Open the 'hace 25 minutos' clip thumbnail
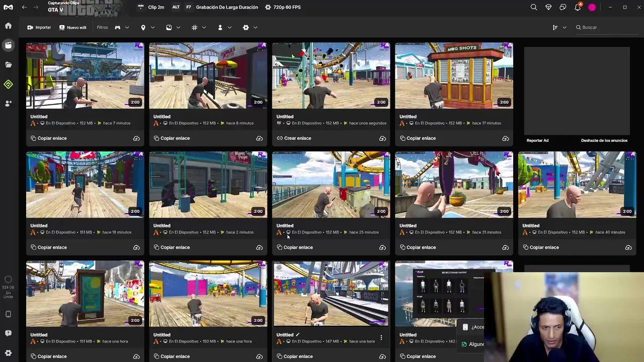Image resolution: width=644 pixels, height=362 pixels. click(x=331, y=185)
